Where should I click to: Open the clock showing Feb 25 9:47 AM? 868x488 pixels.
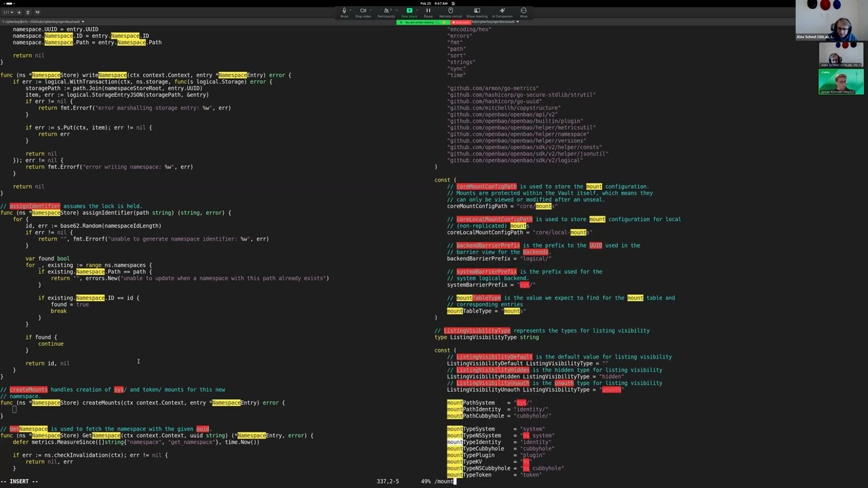click(434, 3)
